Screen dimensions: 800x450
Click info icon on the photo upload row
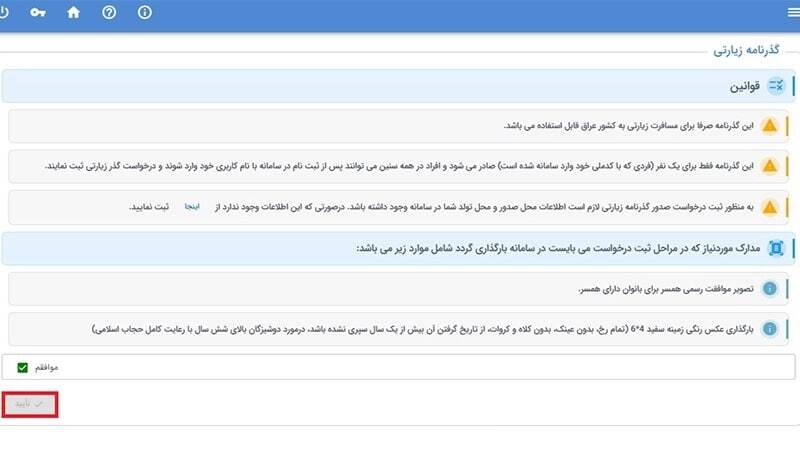769,328
